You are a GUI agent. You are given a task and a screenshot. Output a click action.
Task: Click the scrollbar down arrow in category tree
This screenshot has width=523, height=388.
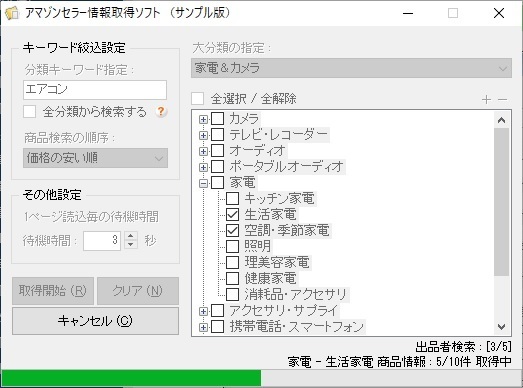[501, 327]
